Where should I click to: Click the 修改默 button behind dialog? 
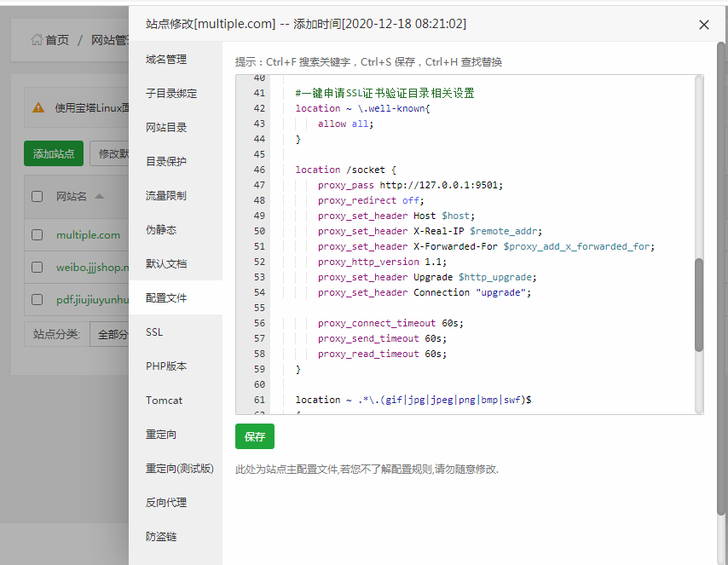click(110, 153)
